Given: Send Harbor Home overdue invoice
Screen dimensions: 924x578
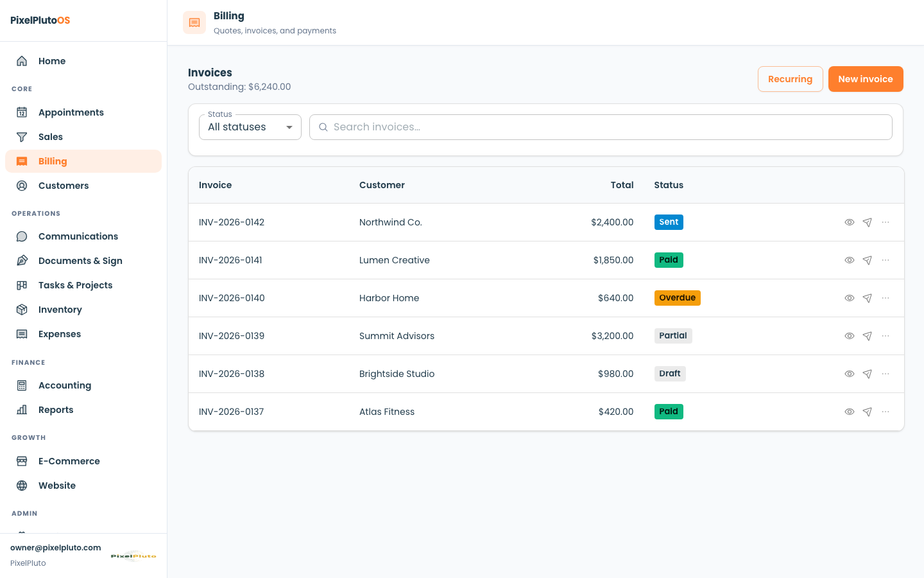Looking at the screenshot, I should tap(868, 298).
